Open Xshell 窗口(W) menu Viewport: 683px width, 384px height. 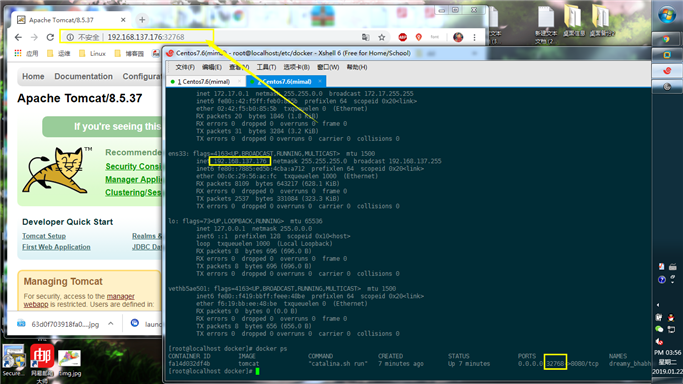tap(328, 67)
